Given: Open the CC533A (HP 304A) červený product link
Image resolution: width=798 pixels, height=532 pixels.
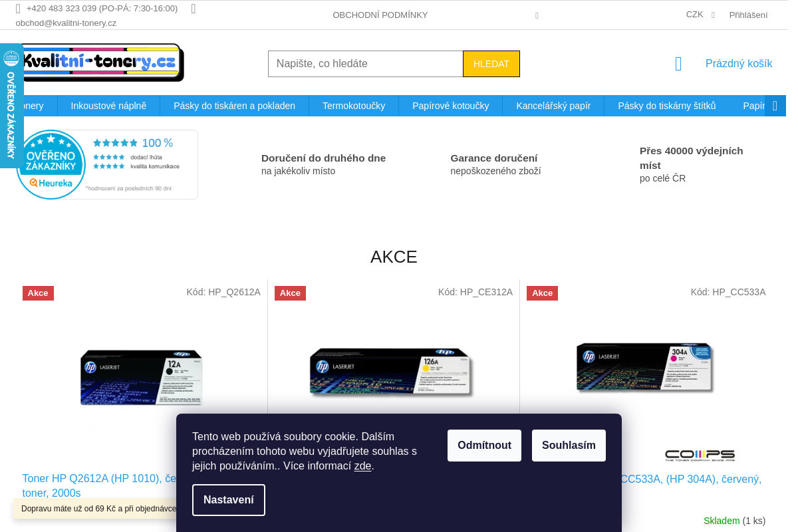Looking at the screenshot, I should pos(692,479).
